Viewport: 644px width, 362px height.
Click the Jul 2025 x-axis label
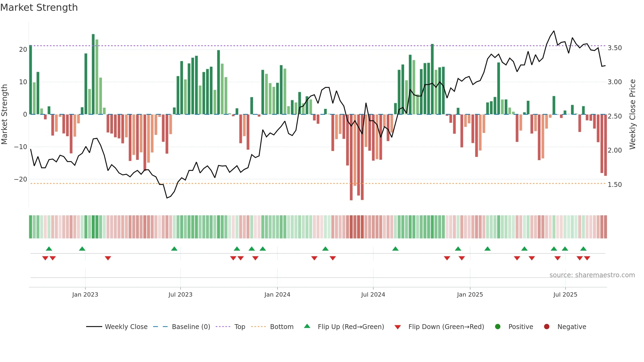(565, 294)
